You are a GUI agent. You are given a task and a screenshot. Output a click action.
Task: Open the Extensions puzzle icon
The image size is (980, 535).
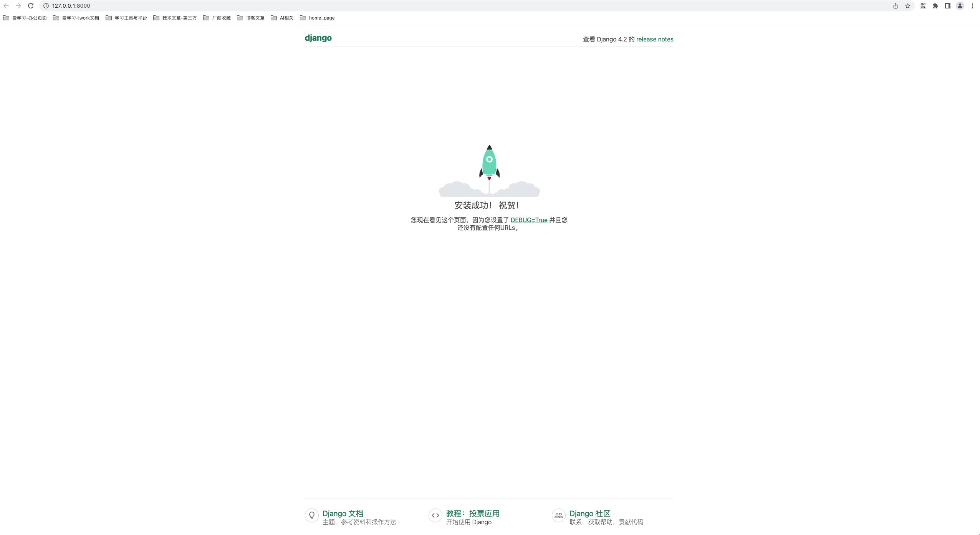coord(935,6)
